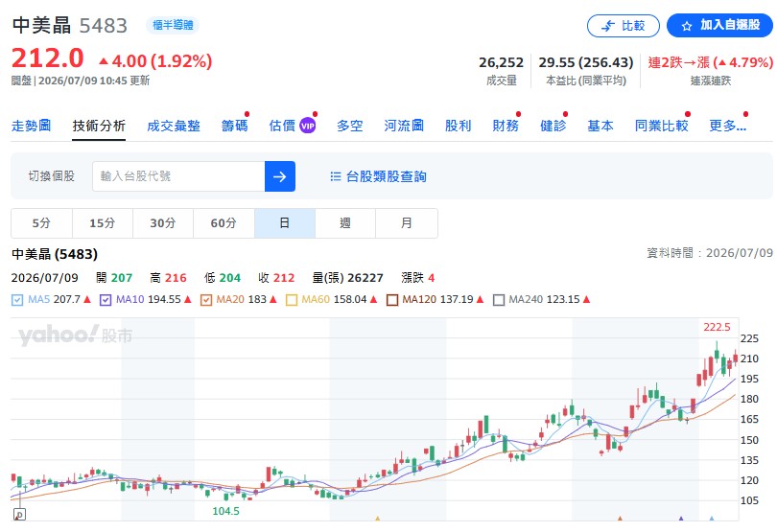Image resolution: width=777 pixels, height=532 pixels.
Task: Click the 104.5 low price label on chart
Action: pos(226,511)
